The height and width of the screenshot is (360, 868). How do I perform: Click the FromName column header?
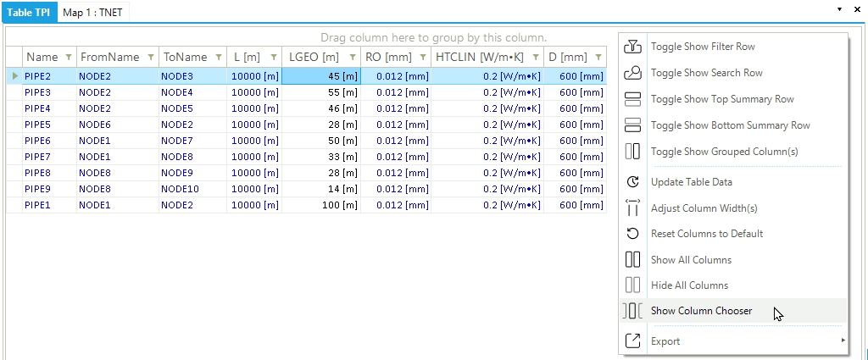tap(109, 57)
